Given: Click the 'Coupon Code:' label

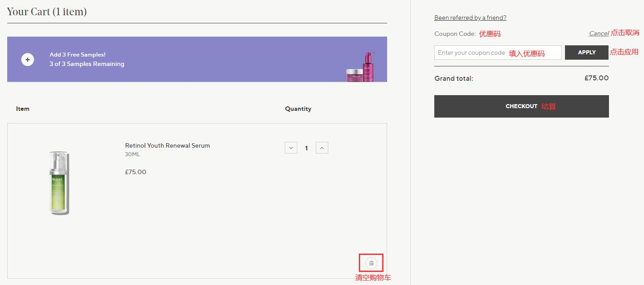Looking at the screenshot, I should 455,34.
